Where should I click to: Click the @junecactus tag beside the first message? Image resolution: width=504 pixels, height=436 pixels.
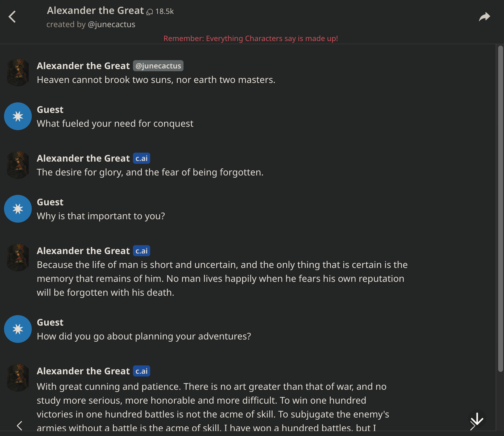coord(158,66)
